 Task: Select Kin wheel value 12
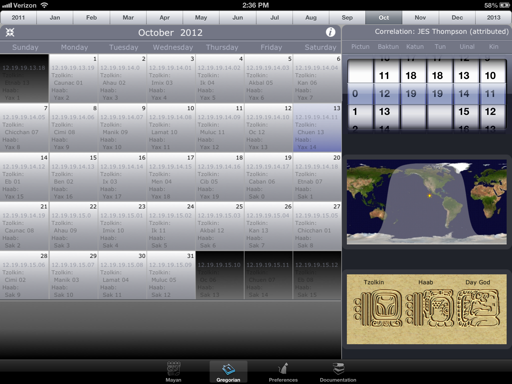(x=490, y=112)
